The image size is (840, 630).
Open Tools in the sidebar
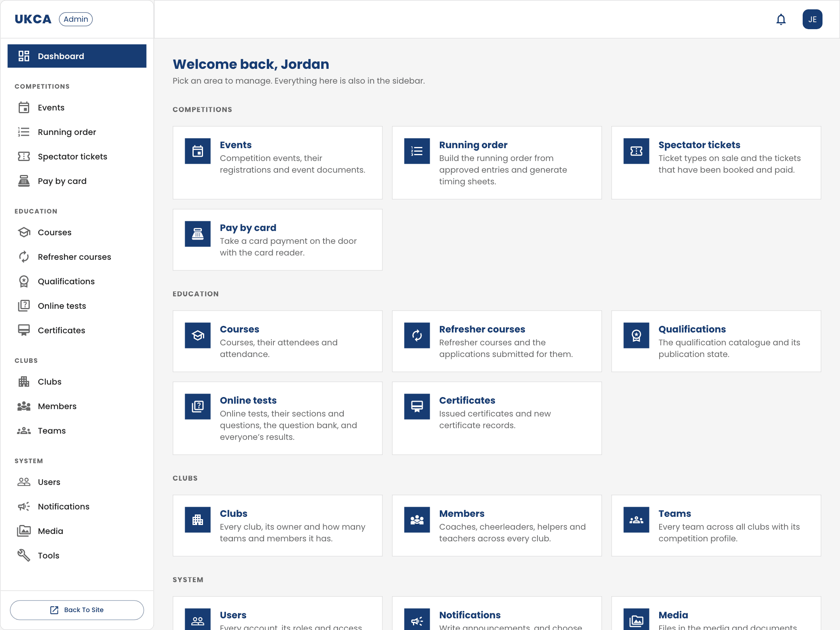pyautogui.click(x=77, y=555)
